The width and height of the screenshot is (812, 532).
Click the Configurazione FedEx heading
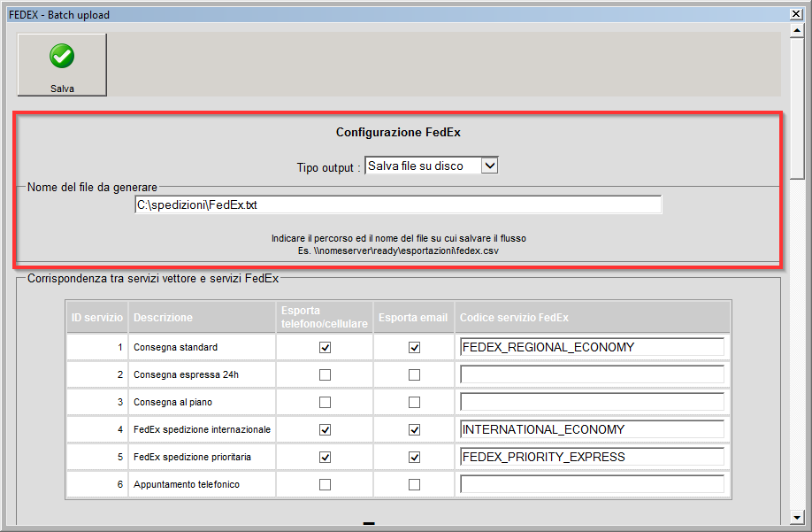tap(398, 132)
